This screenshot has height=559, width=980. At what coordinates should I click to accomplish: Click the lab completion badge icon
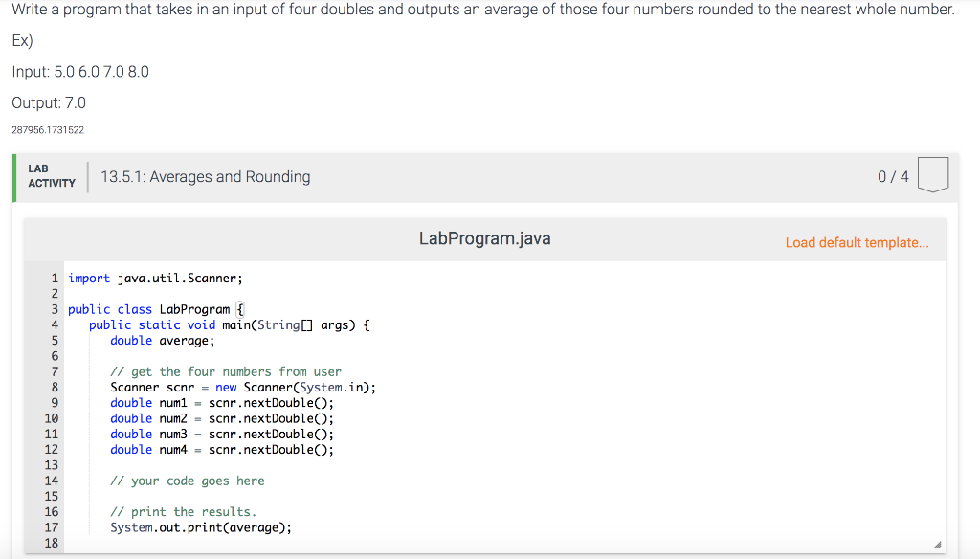click(932, 174)
